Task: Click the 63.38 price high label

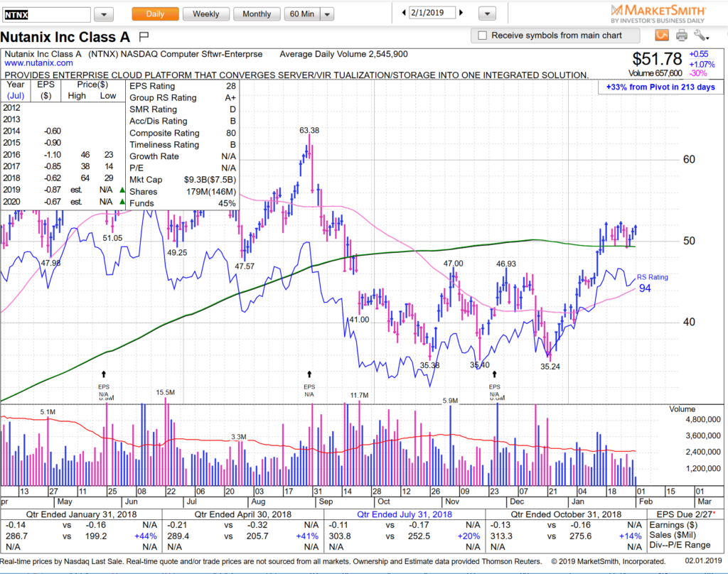Action: tap(309, 131)
